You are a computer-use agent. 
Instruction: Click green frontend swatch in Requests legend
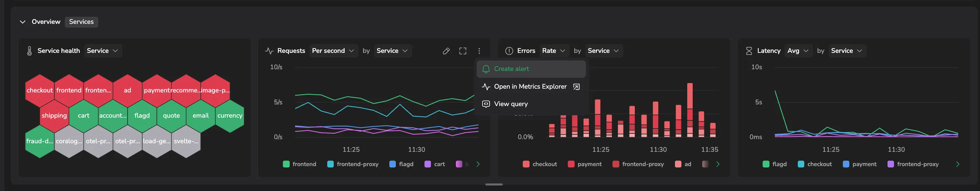287,164
